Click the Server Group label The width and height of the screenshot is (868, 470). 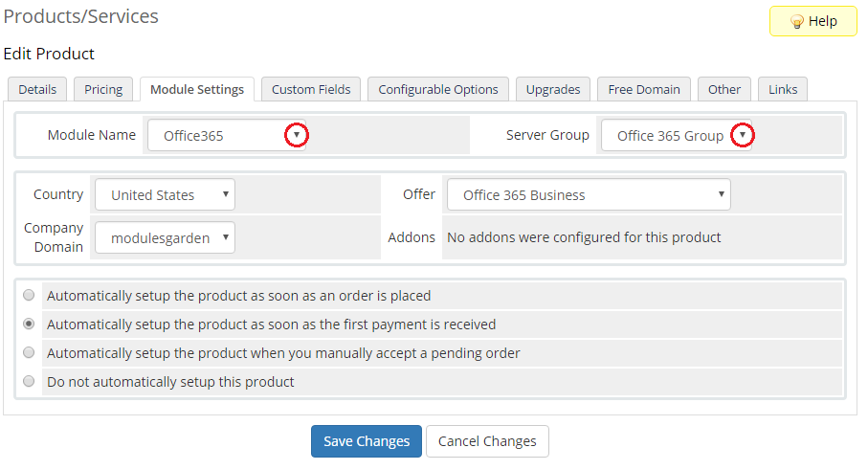[547, 135]
